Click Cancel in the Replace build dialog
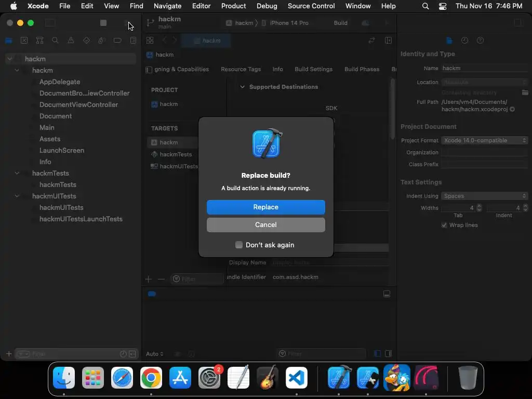 [265, 224]
